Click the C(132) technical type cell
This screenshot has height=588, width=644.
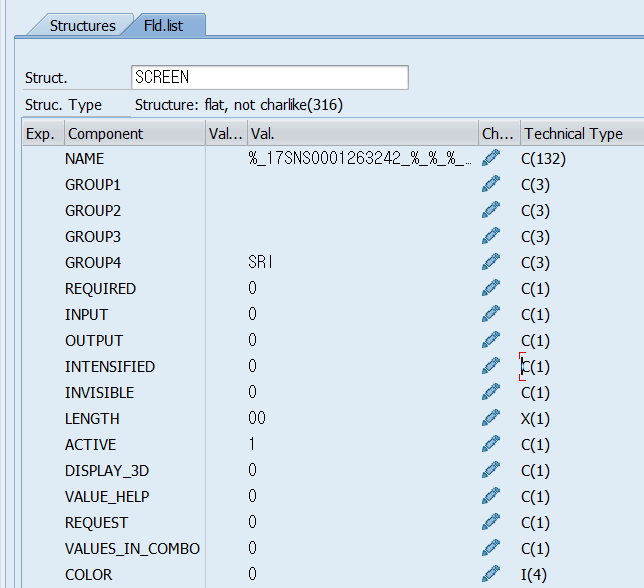pyautogui.click(x=543, y=158)
